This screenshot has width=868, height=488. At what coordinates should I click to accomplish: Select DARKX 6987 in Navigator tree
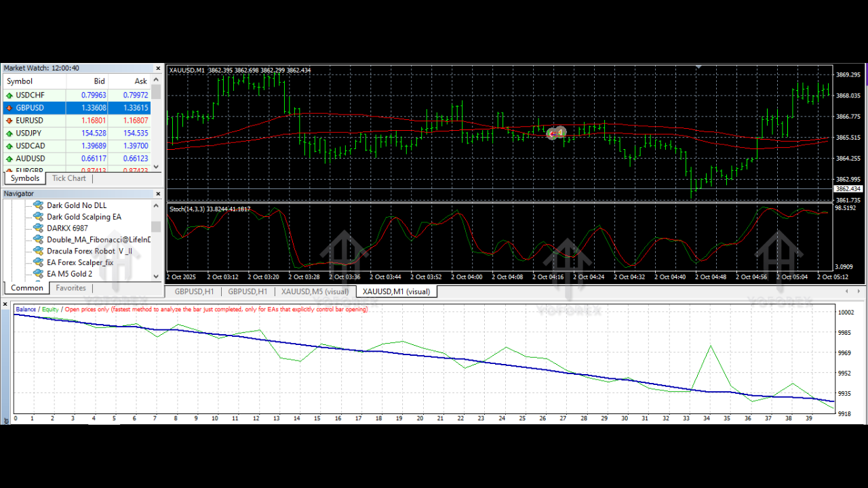click(x=67, y=228)
